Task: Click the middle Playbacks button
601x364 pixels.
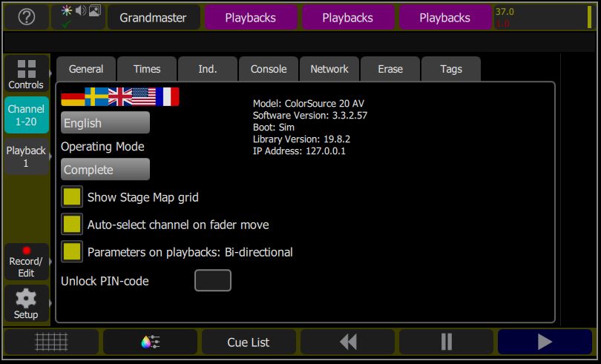Action: (x=348, y=18)
